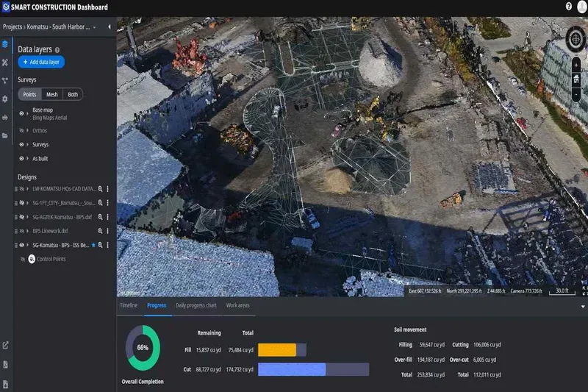Open the folder files sidebar icon
Screen dimensions: 588x392
point(5,135)
